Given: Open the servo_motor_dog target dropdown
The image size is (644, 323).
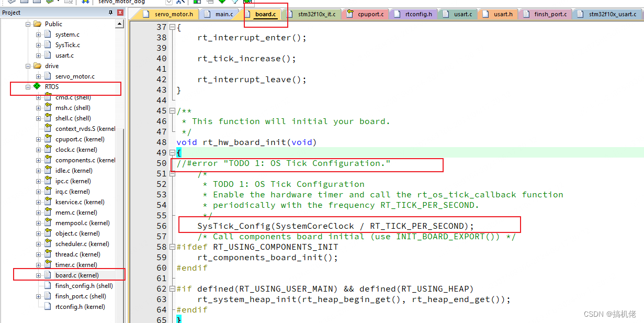Looking at the screenshot, I should [x=168, y=2].
